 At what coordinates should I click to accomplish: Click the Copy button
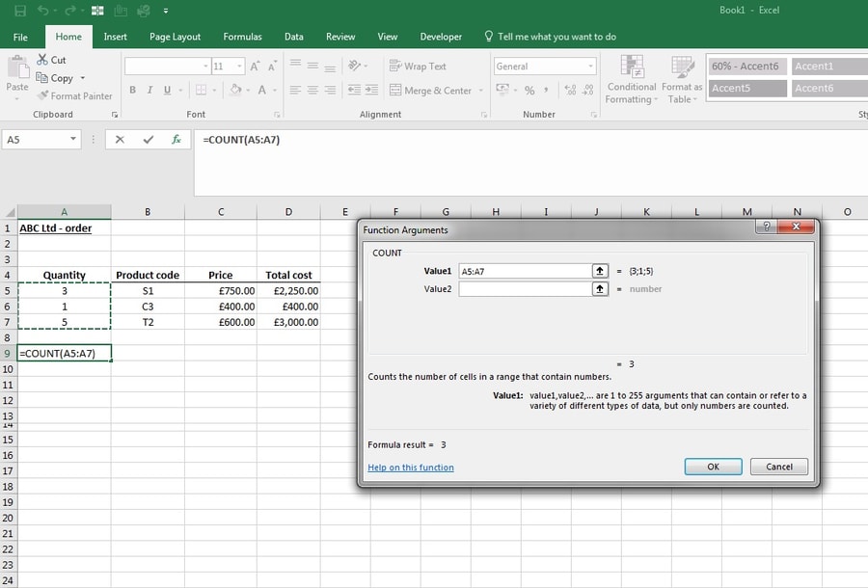(x=55, y=78)
